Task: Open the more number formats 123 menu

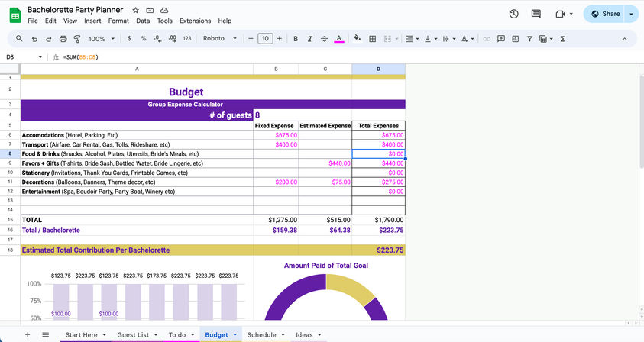Action: [187, 39]
